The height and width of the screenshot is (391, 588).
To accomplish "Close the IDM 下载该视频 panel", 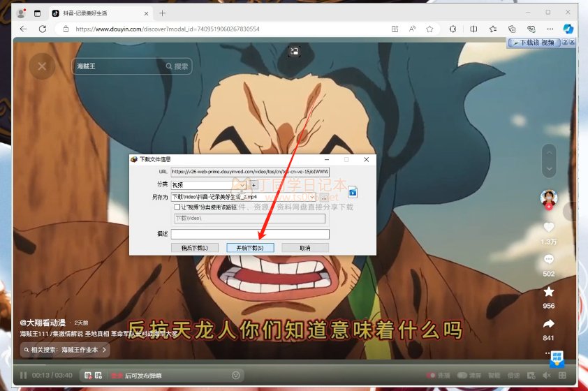I will 572,43.
